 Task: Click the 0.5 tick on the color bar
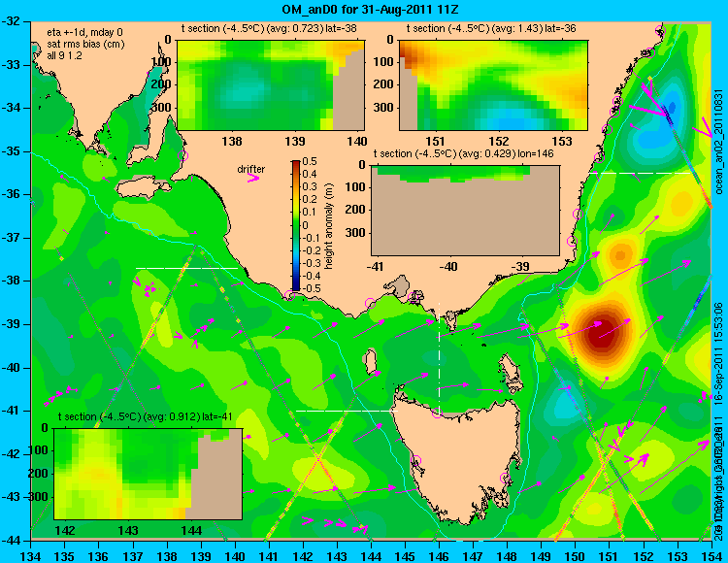click(x=310, y=161)
